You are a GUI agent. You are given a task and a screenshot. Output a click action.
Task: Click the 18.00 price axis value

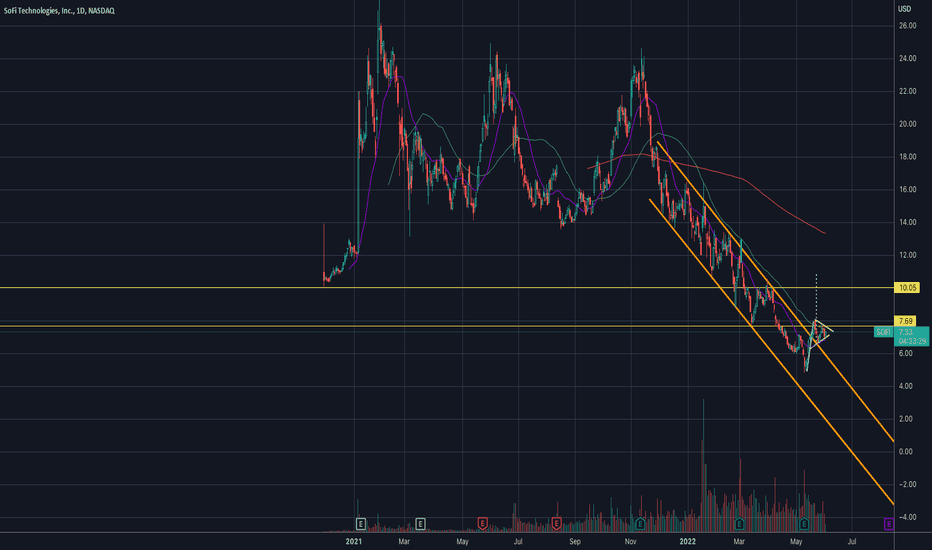(907, 157)
